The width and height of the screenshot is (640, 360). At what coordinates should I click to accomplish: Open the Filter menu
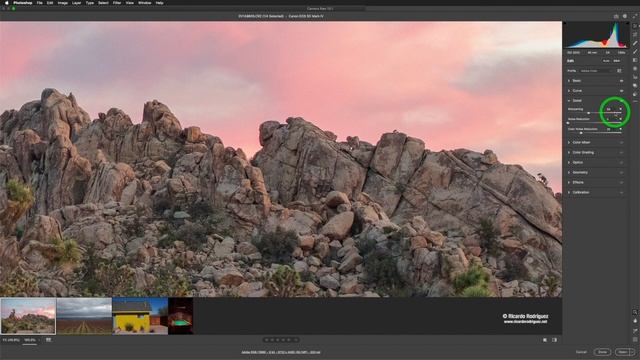(x=117, y=3)
